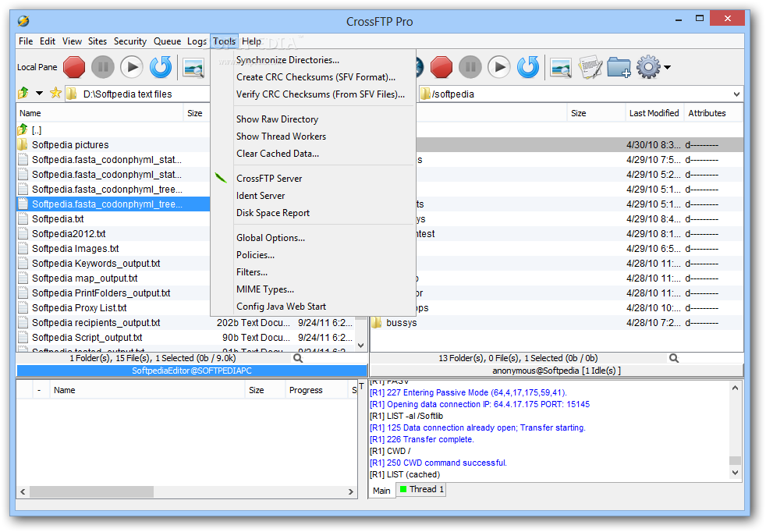Toggle Show Raw Directory option

[313, 119]
